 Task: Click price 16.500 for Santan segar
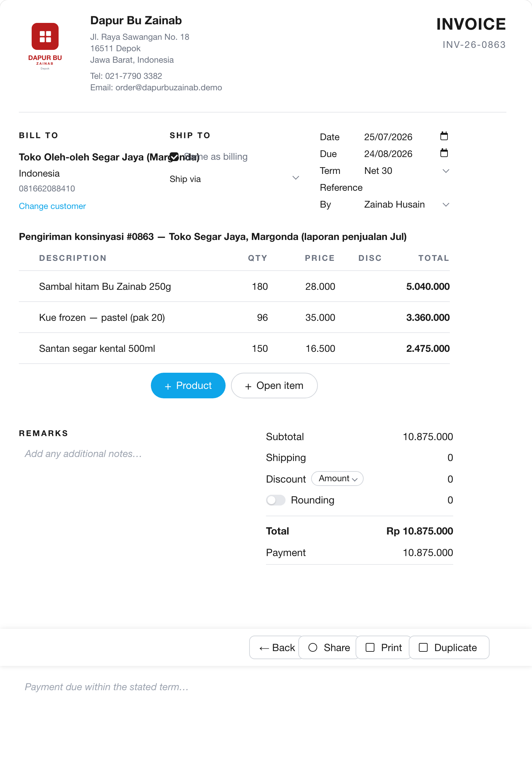320,348
